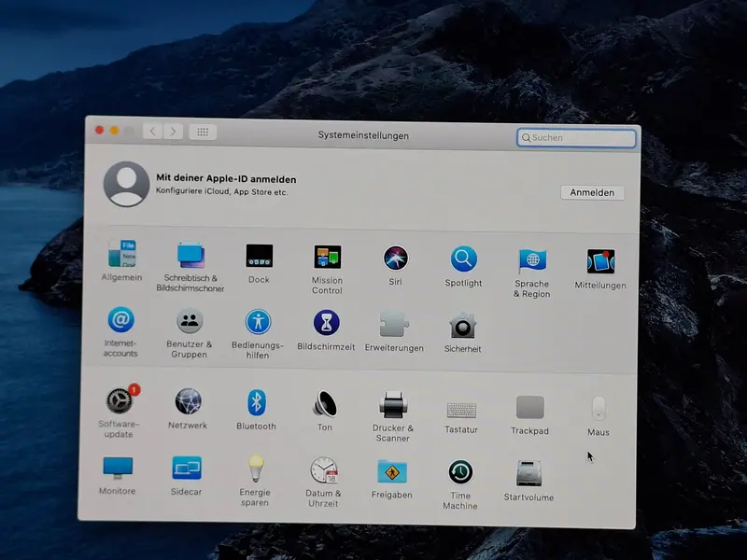Screen dimensions: 747x560
Task: Close the Systemeinstellungen window
Action: tap(99, 130)
